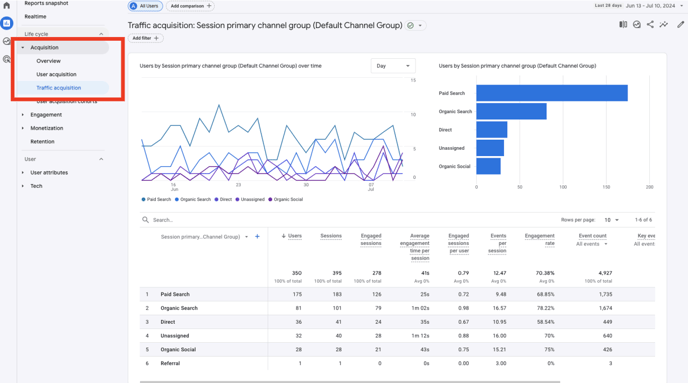Viewport: 688px width, 383px height.
Task: Open the edit comparisons columns icon
Action: click(x=623, y=25)
